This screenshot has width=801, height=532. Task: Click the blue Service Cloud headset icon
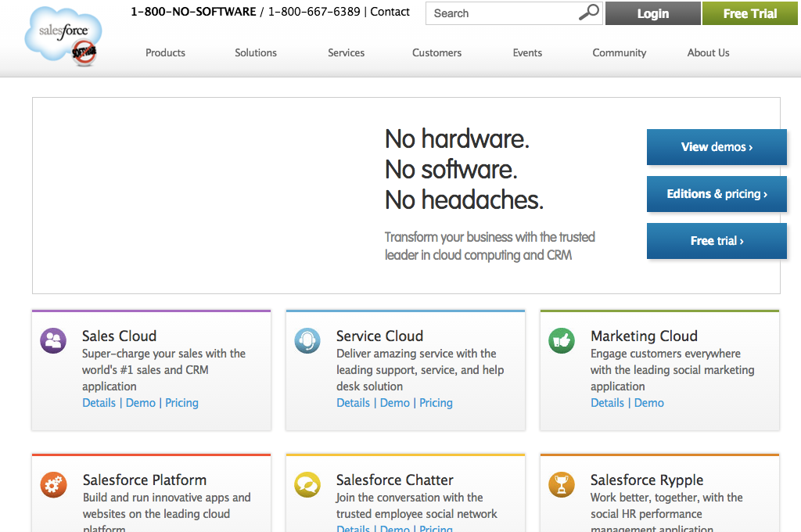(307, 340)
